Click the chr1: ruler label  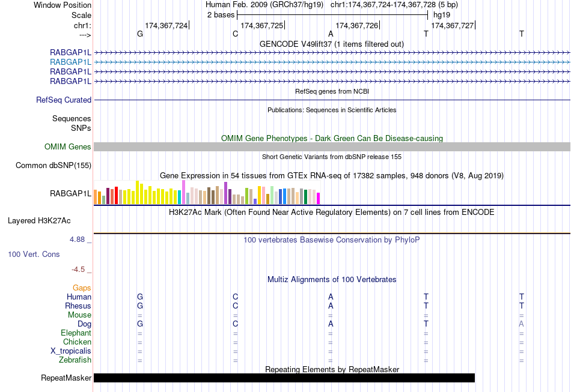82,25
